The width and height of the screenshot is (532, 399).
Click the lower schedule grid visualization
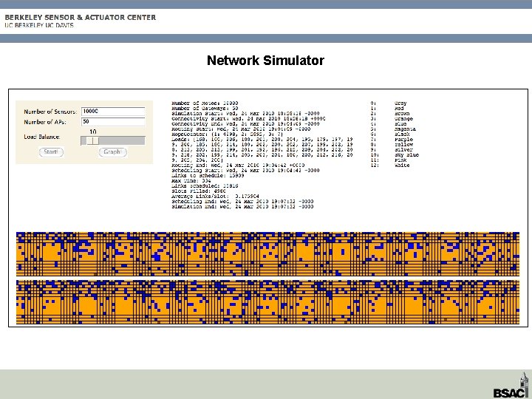[x=267, y=302]
